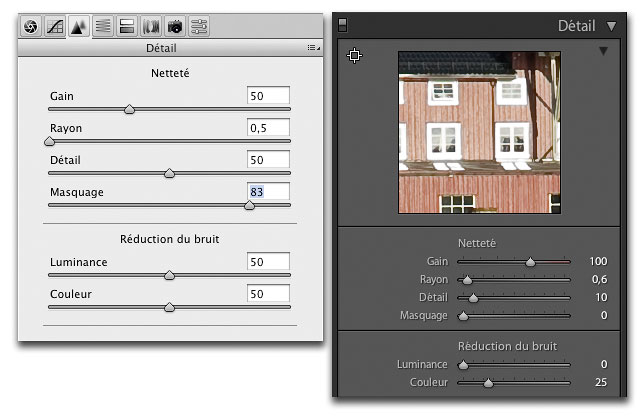Viewport: 642px width, 418px height.
Task: Click the Détail slider handle in Camera Raw
Action: tap(169, 173)
